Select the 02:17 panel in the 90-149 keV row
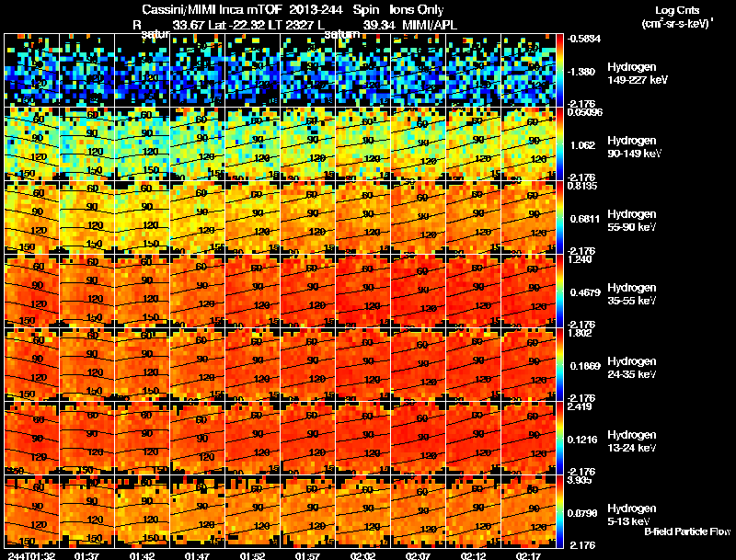This screenshot has height=560, width=736. pos(528,143)
